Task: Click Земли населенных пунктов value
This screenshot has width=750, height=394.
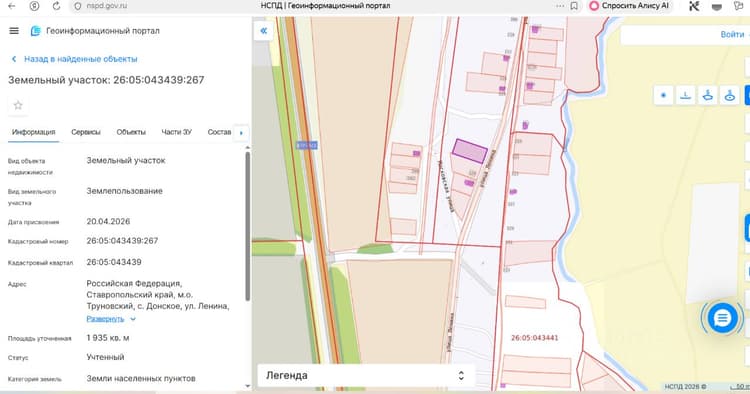Action: [x=141, y=378]
